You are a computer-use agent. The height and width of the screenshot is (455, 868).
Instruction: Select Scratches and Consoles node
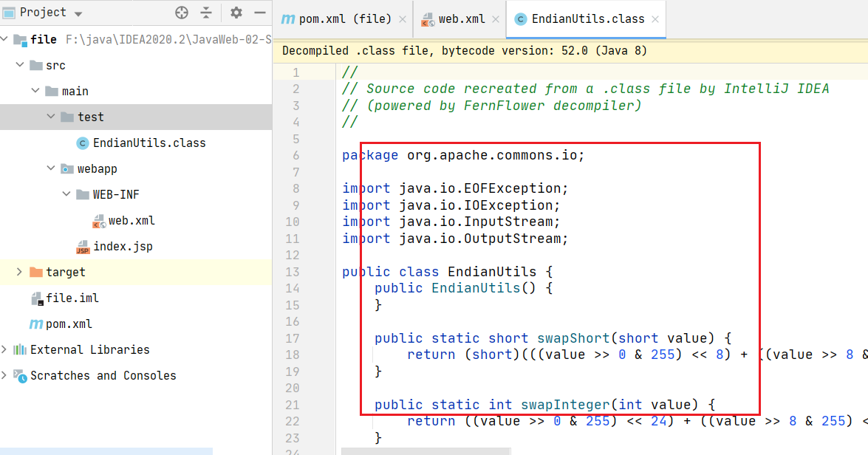[x=103, y=375]
